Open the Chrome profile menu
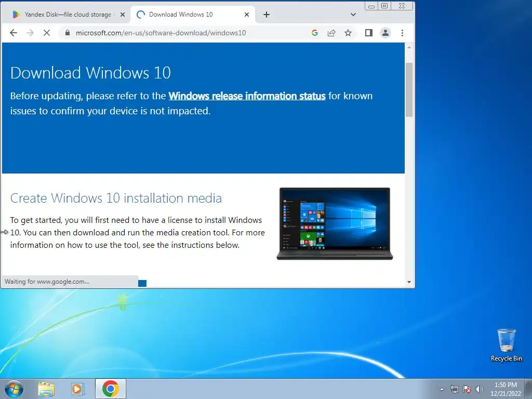The height and width of the screenshot is (399, 532). click(x=385, y=33)
